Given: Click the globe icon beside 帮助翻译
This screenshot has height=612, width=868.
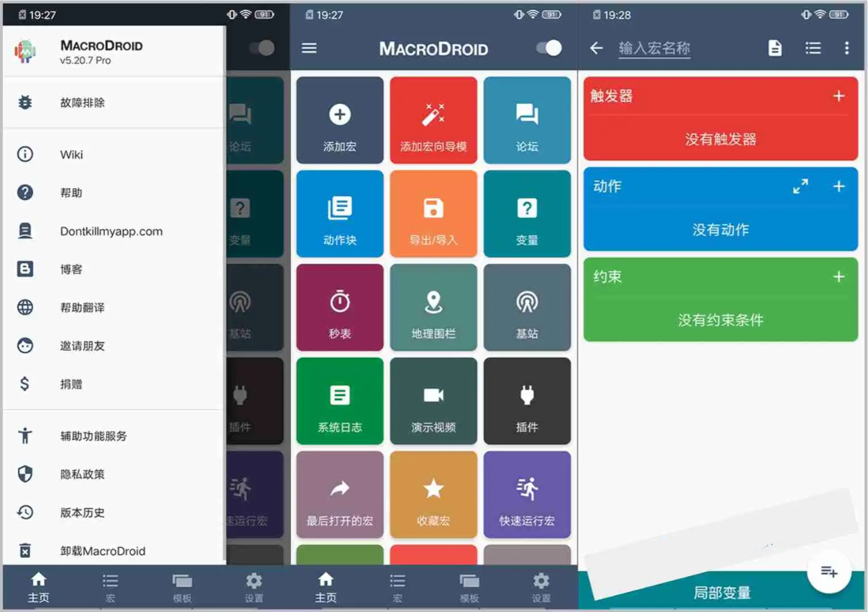Looking at the screenshot, I should [x=25, y=307].
